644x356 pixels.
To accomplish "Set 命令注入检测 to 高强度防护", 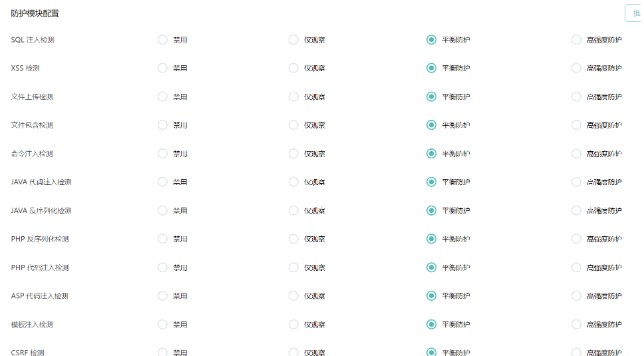I will 576,154.
